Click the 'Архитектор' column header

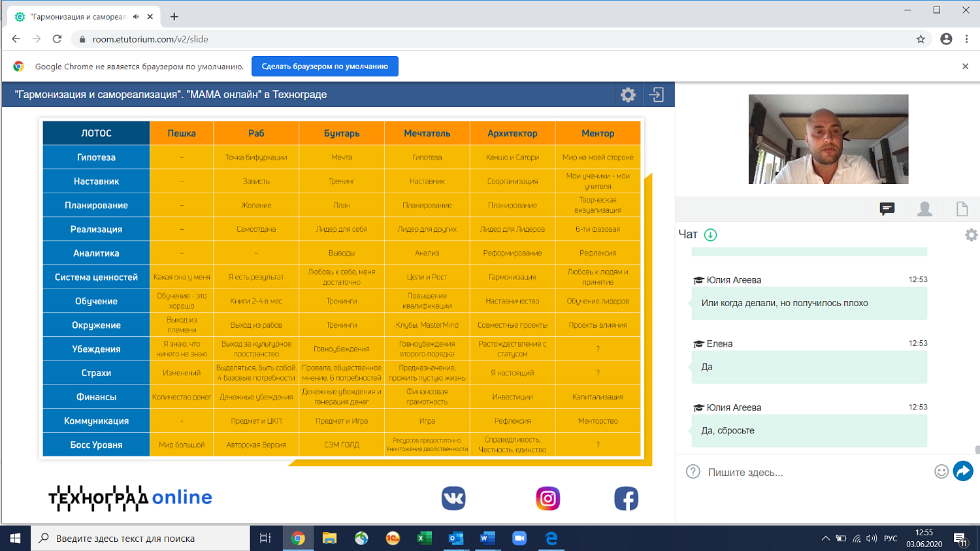click(x=512, y=133)
